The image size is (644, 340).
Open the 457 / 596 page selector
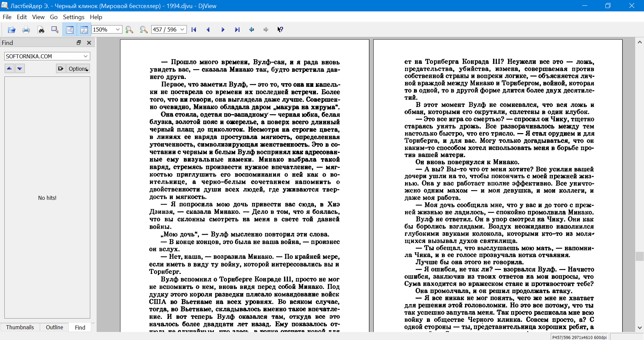pyautogui.click(x=182, y=30)
